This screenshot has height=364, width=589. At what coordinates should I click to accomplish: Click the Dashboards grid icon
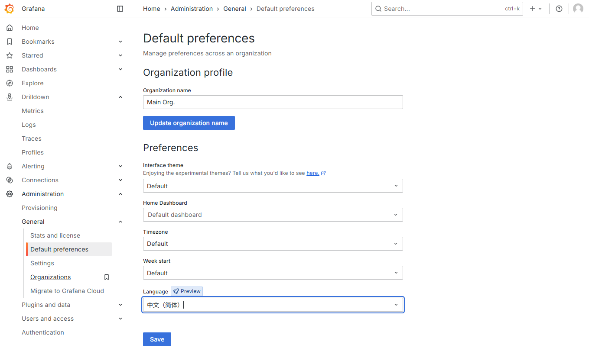(x=10, y=69)
